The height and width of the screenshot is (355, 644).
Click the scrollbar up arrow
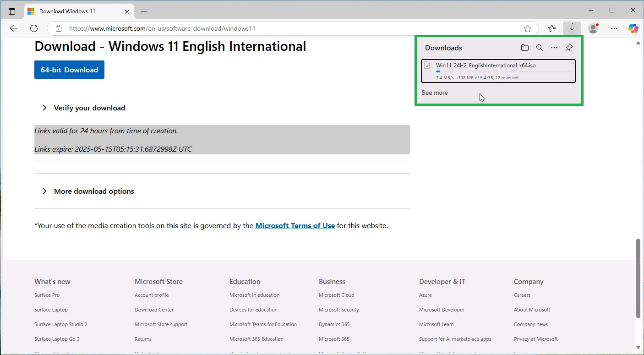tap(638, 43)
